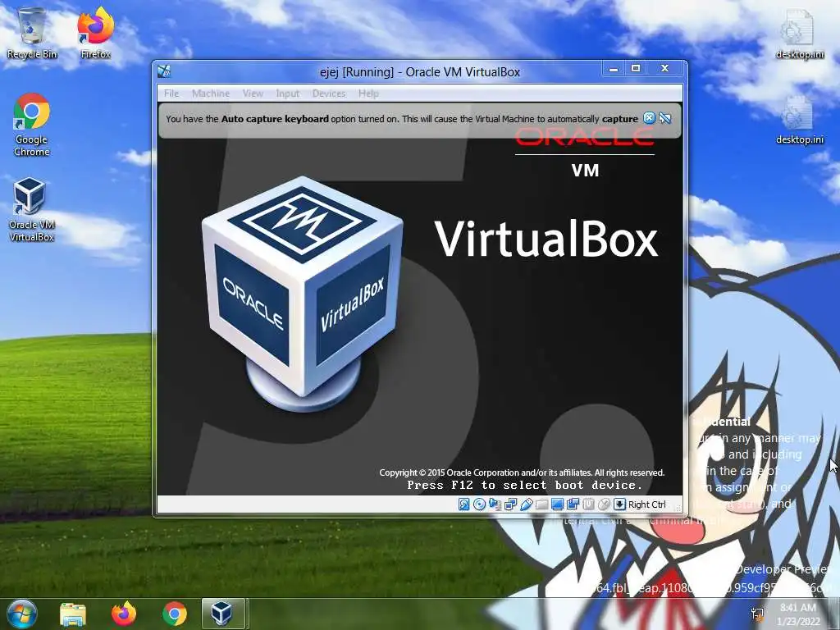Open the File menu

point(171,94)
